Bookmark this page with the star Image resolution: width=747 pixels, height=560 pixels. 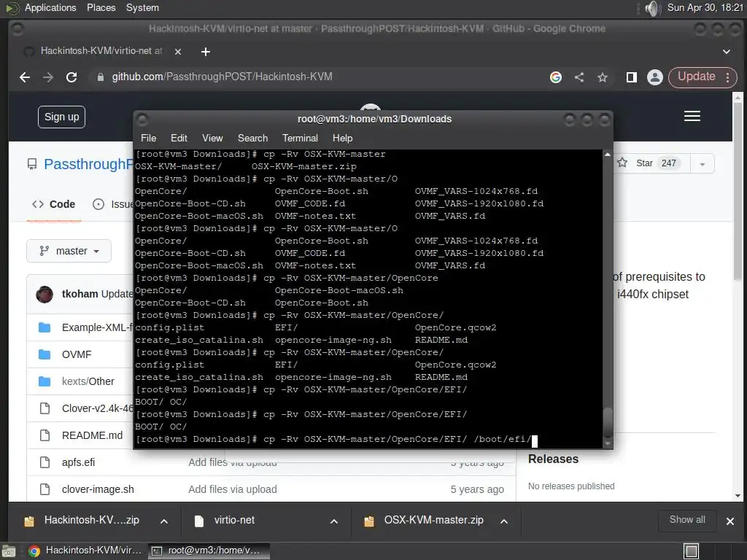point(603,77)
